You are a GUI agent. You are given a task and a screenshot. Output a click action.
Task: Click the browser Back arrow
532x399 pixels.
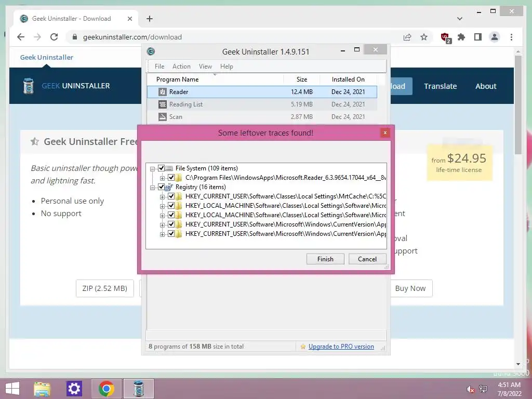(x=21, y=37)
